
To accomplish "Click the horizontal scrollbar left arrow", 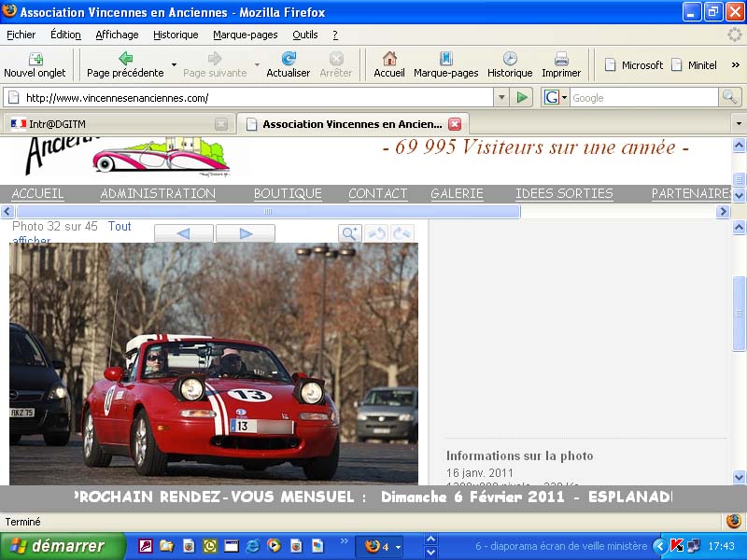I will click(7, 212).
